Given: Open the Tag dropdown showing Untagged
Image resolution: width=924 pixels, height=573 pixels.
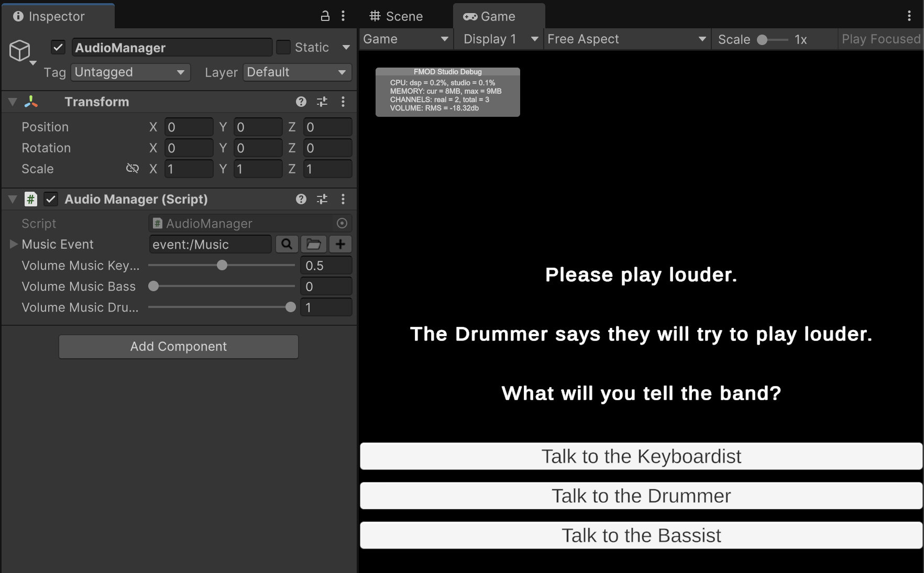Looking at the screenshot, I should click(x=130, y=72).
